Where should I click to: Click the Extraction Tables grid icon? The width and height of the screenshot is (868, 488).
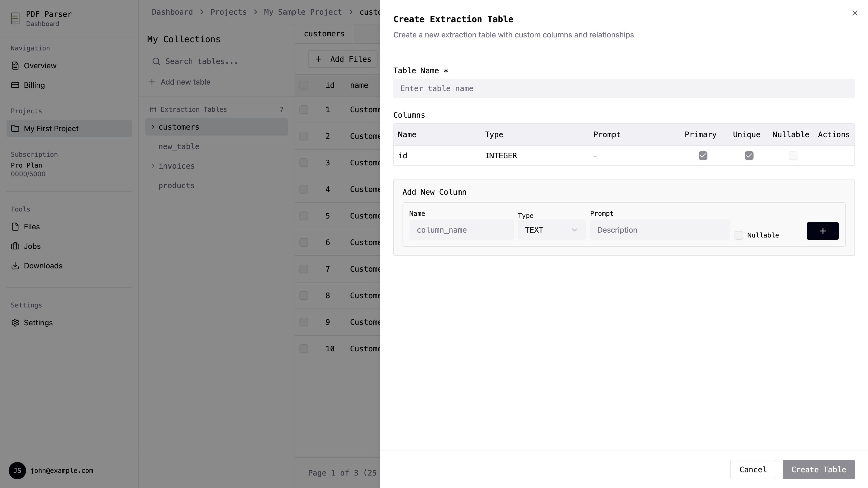click(x=153, y=109)
